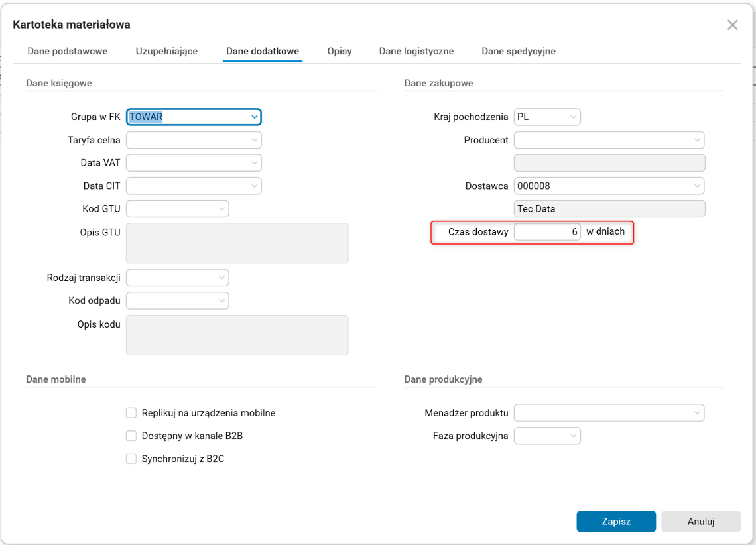The height and width of the screenshot is (545, 756).
Task: Tick the Dostępny w kanale B2B checkbox
Action: pyautogui.click(x=131, y=436)
